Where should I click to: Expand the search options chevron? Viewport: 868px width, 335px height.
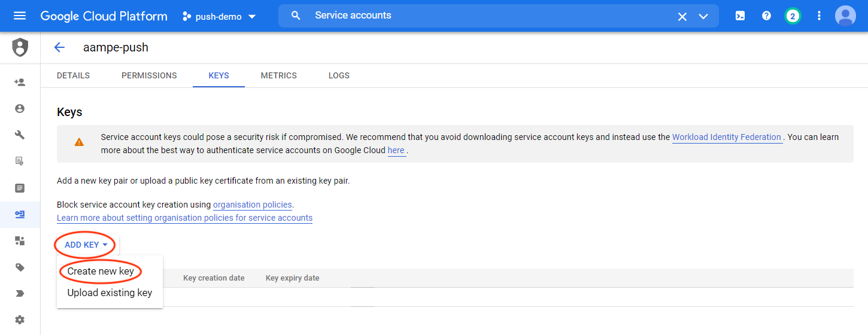click(703, 17)
